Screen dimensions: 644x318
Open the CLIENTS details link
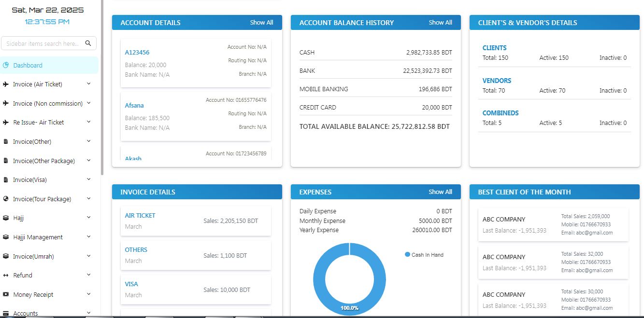click(x=495, y=48)
